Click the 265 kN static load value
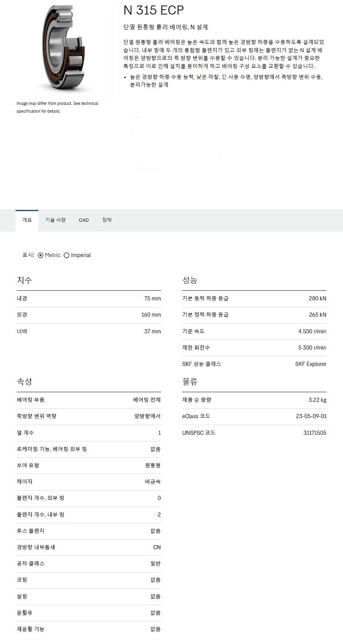Image resolution: width=343 pixels, height=644 pixels. [x=317, y=315]
